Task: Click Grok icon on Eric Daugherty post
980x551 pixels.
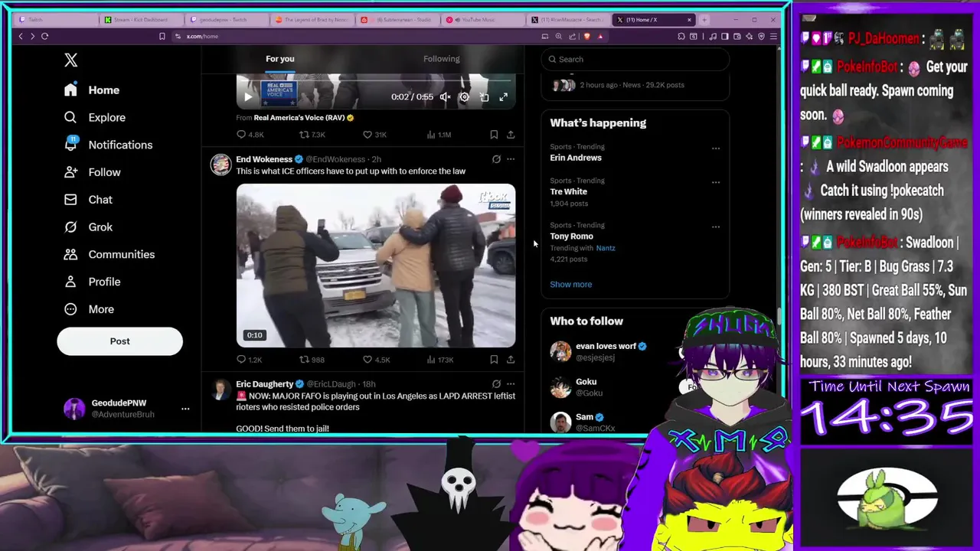Action: pos(496,384)
